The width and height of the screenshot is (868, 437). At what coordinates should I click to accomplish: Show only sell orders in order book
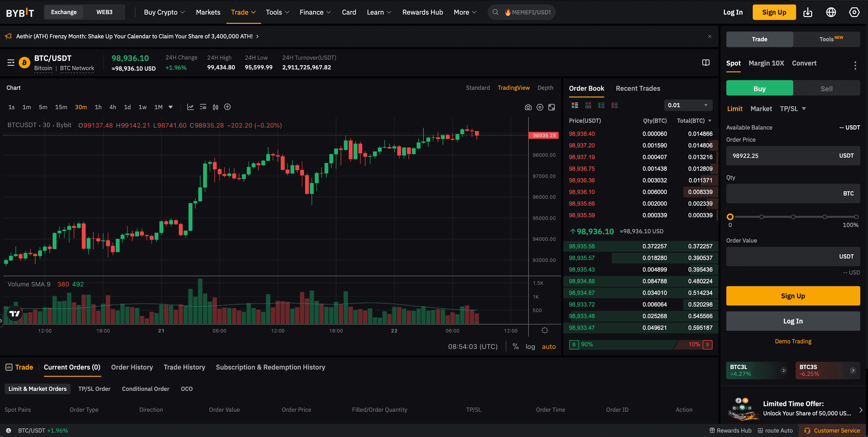click(x=615, y=105)
